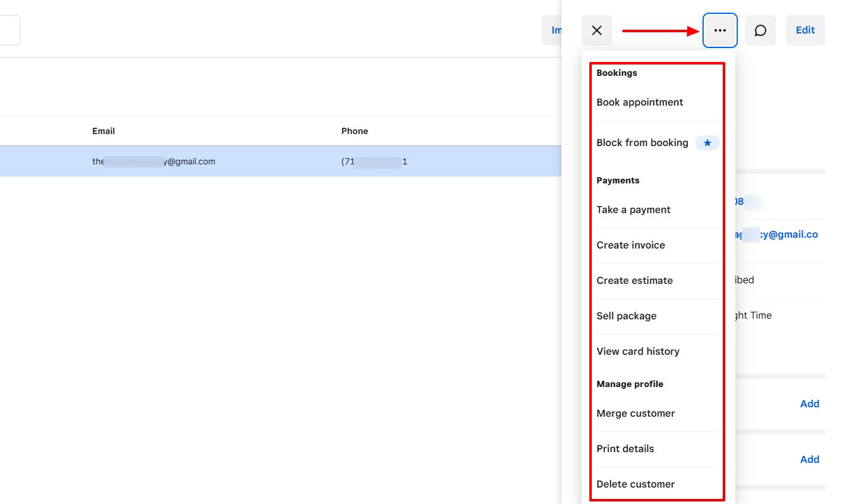Click the customer's gmail address link
846x504 pixels.
tap(784, 234)
